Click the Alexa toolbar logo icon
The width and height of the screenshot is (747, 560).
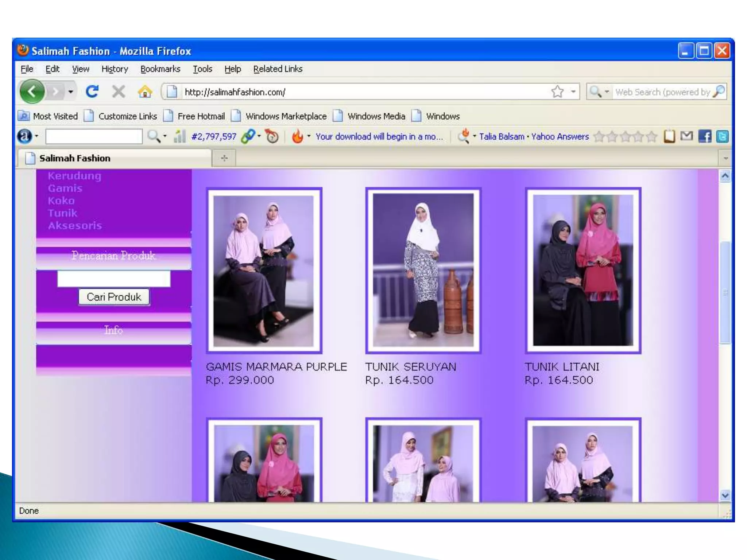click(24, 136)
